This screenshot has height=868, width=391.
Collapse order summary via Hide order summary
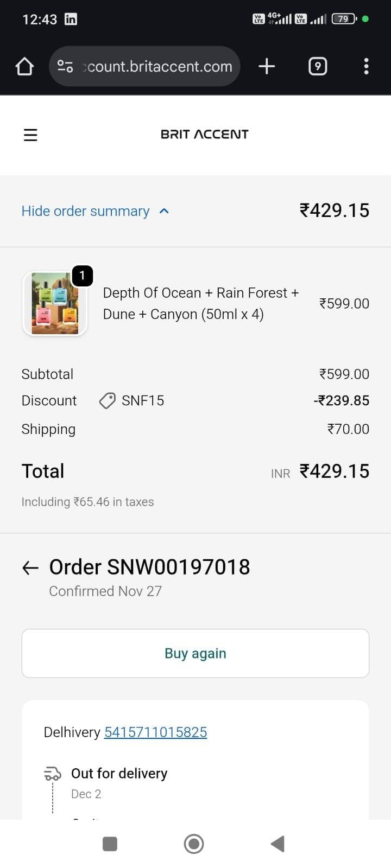[x=85, y=211]
